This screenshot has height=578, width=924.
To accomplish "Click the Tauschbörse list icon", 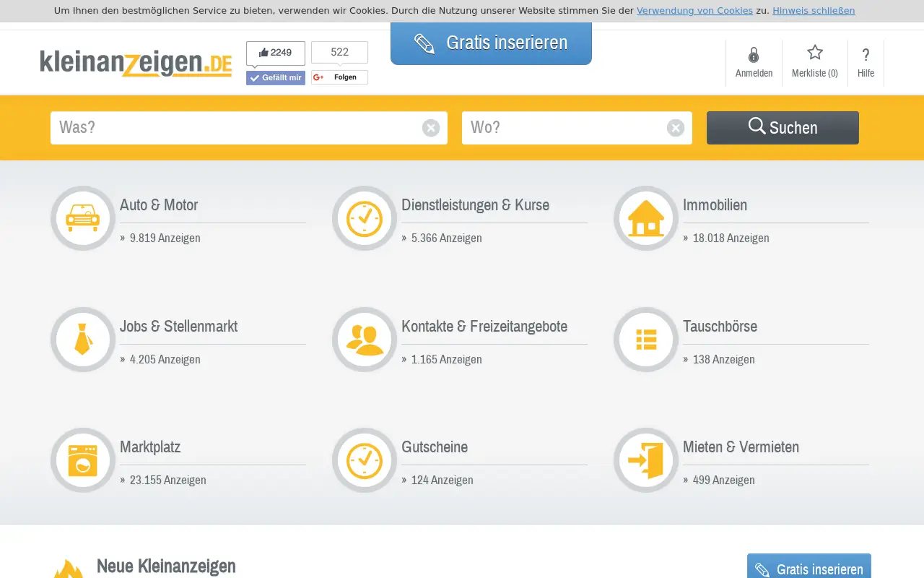I will point(646,340).
